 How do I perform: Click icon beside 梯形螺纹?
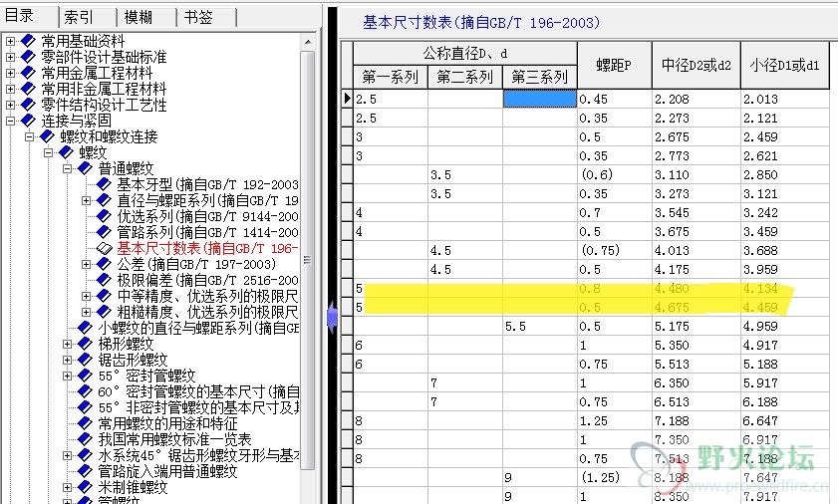pos(85,344)
